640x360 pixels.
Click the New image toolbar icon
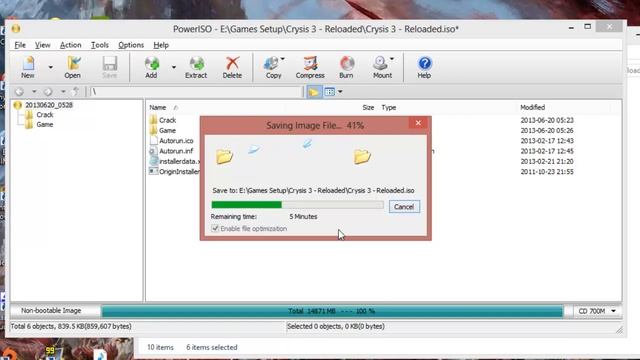click(28, 67)
